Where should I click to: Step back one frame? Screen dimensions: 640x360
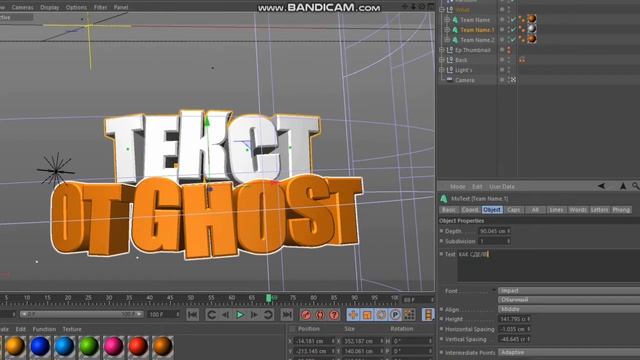point(225,315)
